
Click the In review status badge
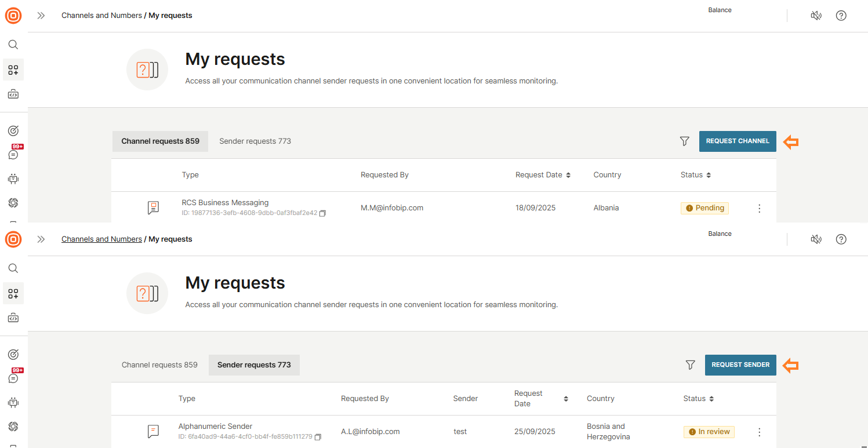point(709,432)
